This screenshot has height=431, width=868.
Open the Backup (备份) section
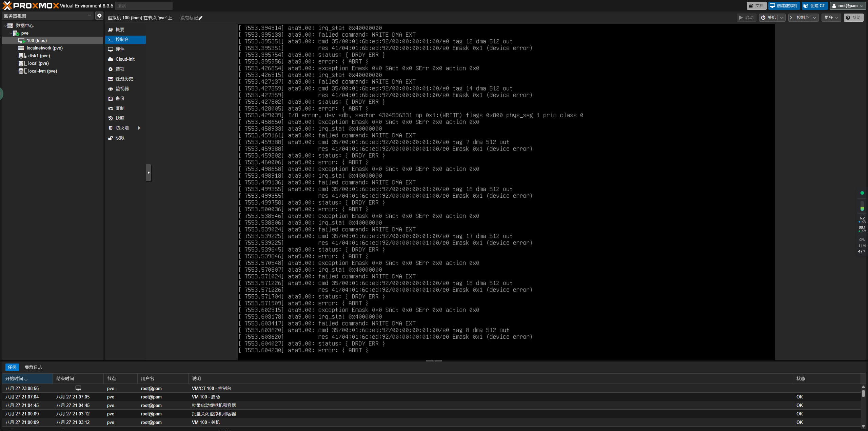click(120, 98)
